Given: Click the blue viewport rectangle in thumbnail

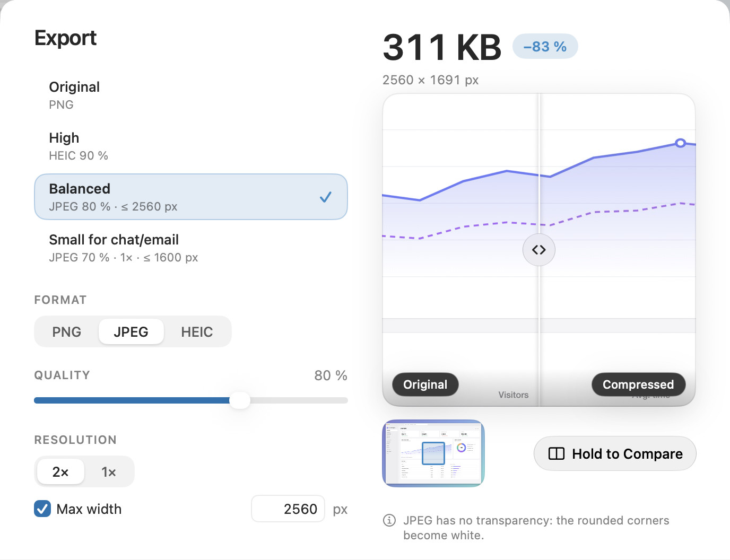Looking at the screenshot, I should [x=433, y=453].
